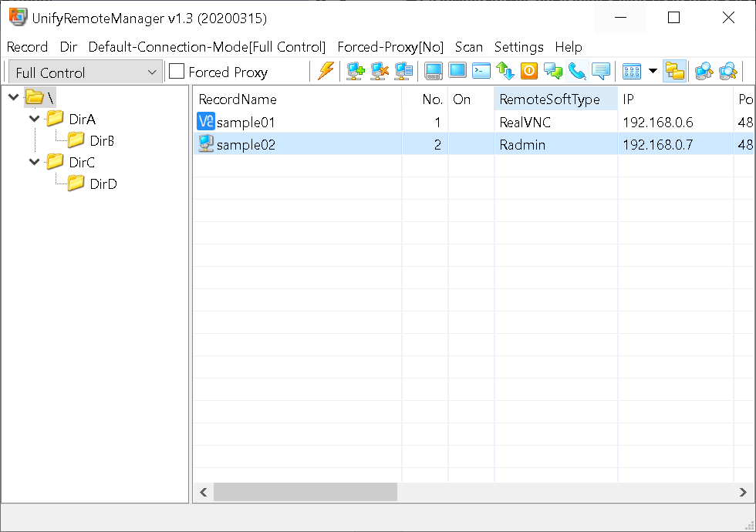Click the Radmin computer icon beside sample02

click(x=206, y=143)
